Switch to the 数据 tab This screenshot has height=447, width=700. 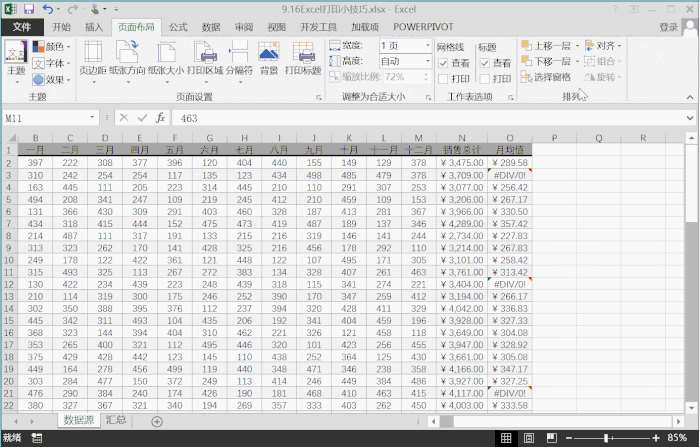pyautogui.click(x=211, y=27)
